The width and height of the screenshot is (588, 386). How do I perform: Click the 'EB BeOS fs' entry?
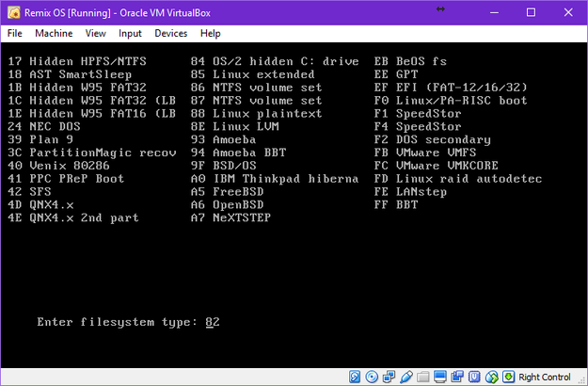410,61
